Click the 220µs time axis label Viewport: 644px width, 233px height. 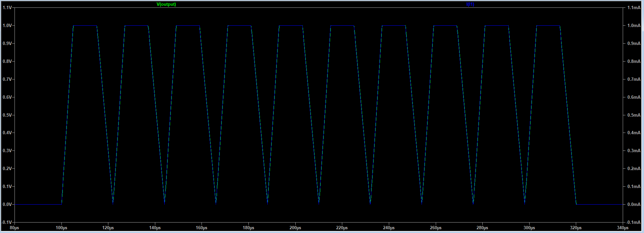click(x=342, y=228)
